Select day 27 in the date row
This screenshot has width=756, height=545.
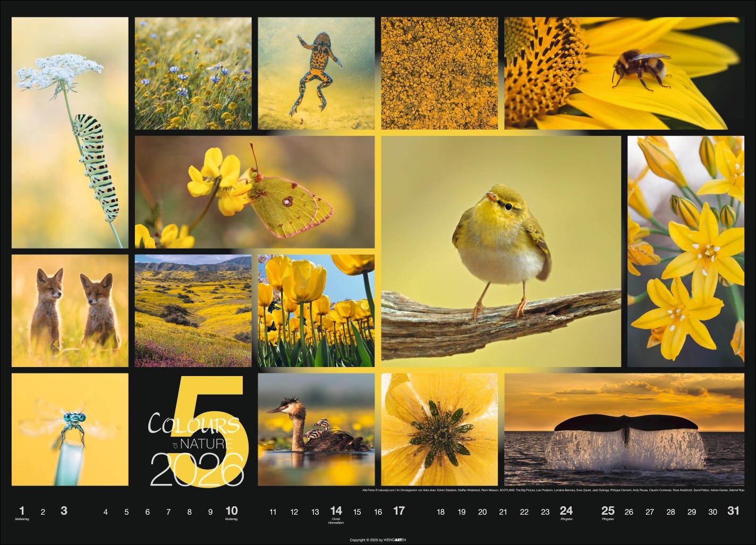click(650, 512)
